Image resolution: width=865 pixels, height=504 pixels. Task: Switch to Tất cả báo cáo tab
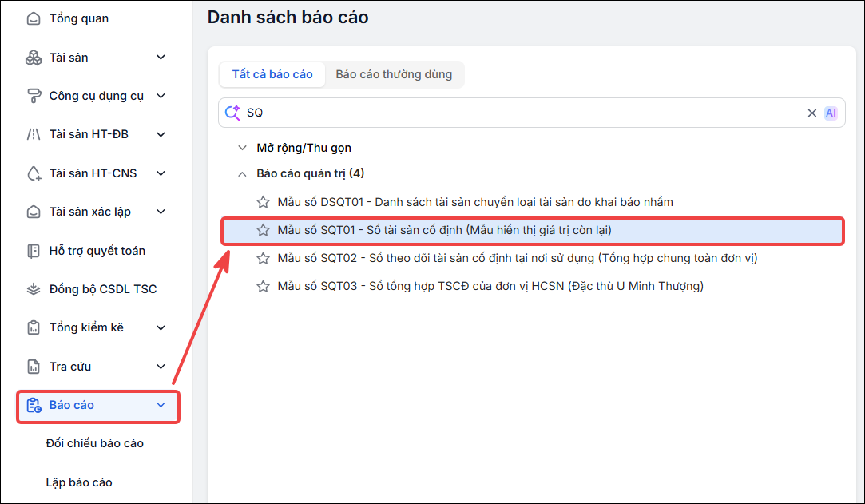pos(272,74)
